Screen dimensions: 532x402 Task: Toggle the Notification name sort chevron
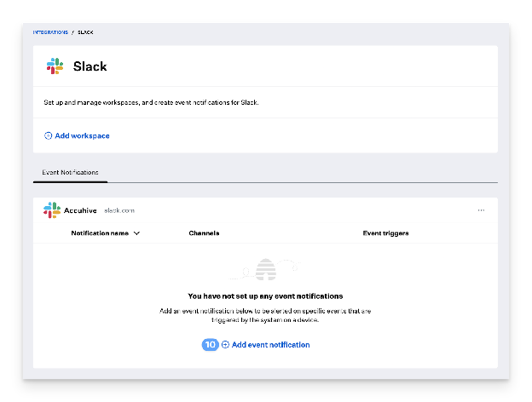point(136,233)
